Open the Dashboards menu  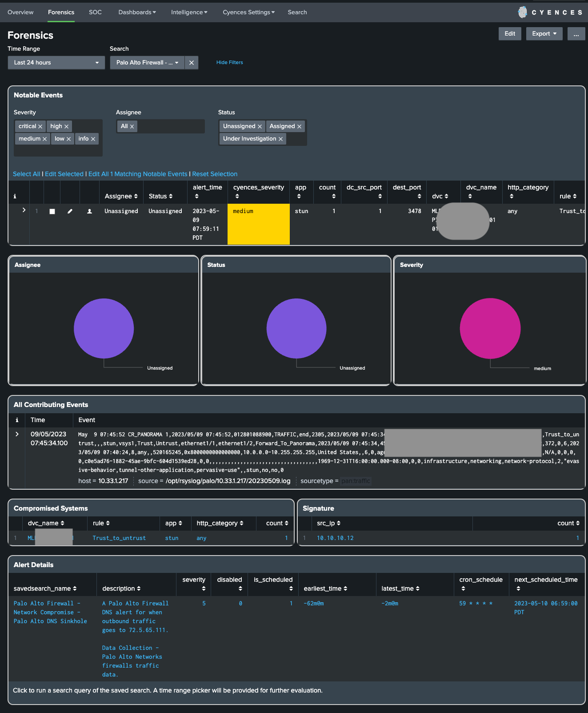coord(137,12)
